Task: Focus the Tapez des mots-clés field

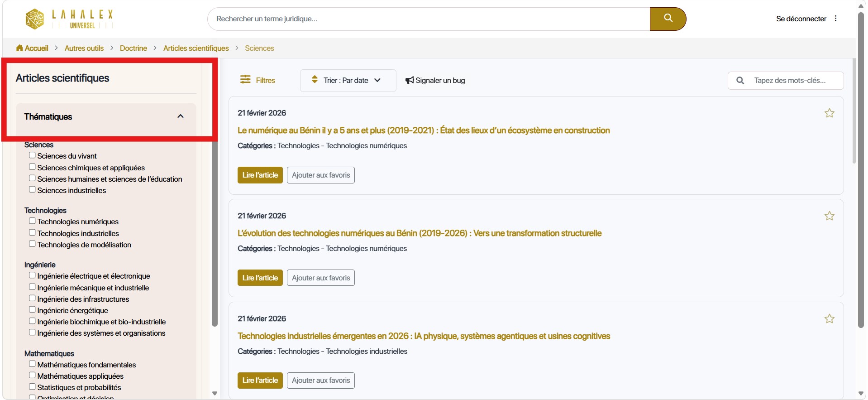Action: pyautogui.click(x=786, y=81)
